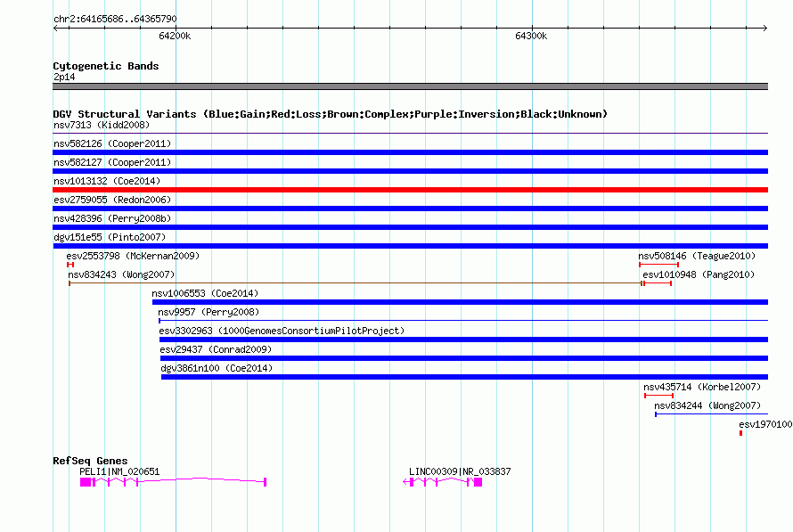Click the blue bar under nsv428396
The height and width of the screenshot is (532, 793).
pyautogui.click(x=410, y=227)
